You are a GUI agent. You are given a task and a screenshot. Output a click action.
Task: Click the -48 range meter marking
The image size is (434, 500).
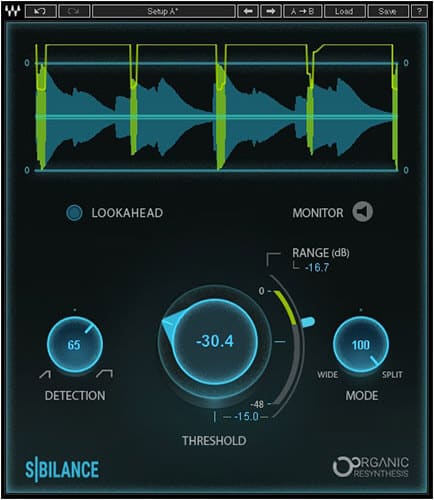click(257, 404)
